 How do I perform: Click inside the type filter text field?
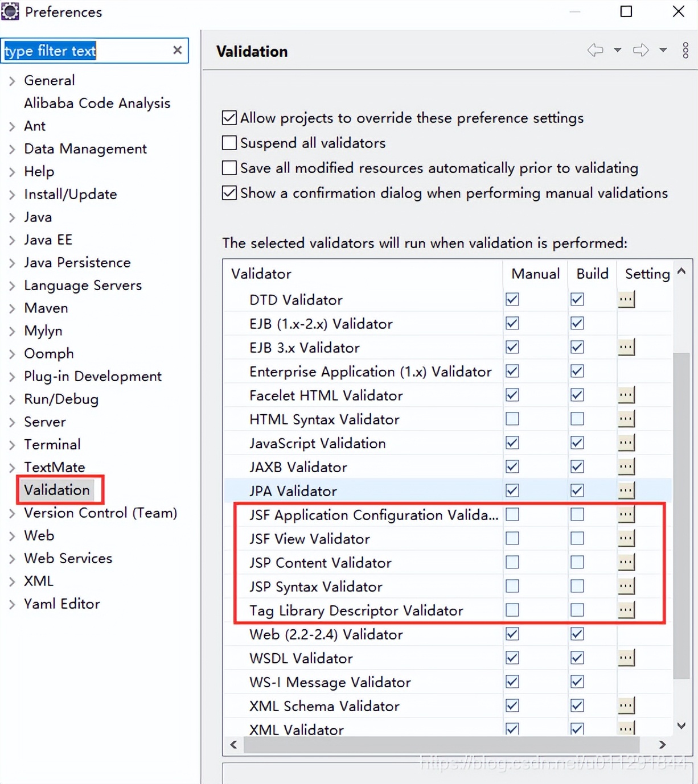85,51
